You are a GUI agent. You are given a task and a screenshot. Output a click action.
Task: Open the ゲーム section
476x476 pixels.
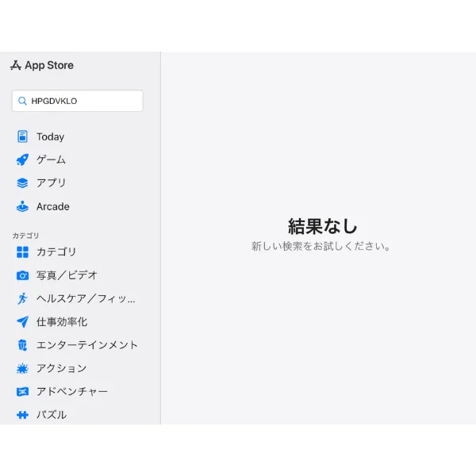tap(51, 159)
